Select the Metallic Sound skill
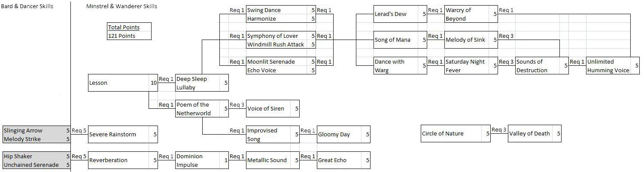This screenshot has width=644, height=172. tap(273, 160)
